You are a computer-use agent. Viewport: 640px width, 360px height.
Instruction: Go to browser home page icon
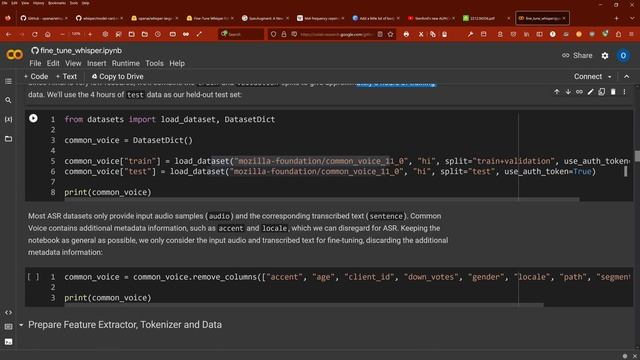[48, 35]
